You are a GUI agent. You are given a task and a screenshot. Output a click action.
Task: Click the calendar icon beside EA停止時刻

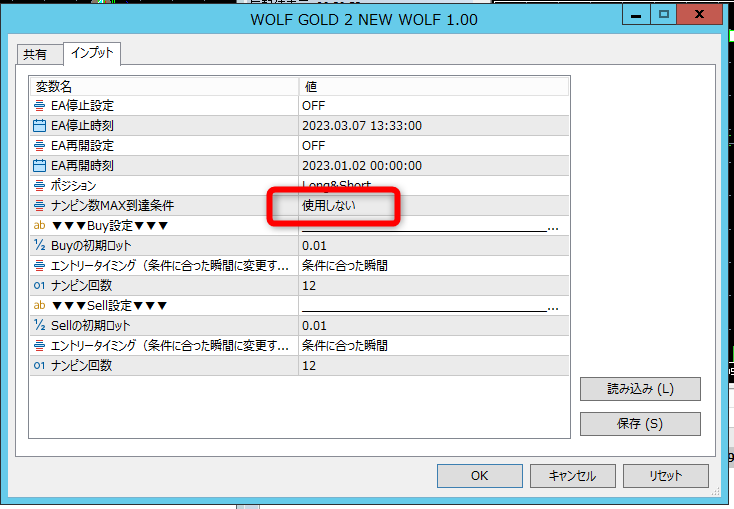pos(40,125)
